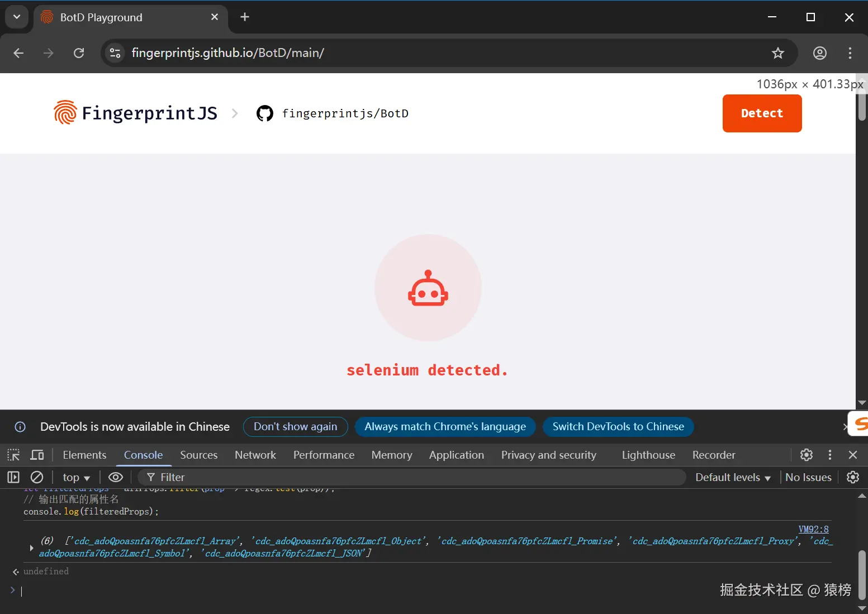868x614 pixels.
Task: Select the inspect element tool
Action: tap(13, 455)
